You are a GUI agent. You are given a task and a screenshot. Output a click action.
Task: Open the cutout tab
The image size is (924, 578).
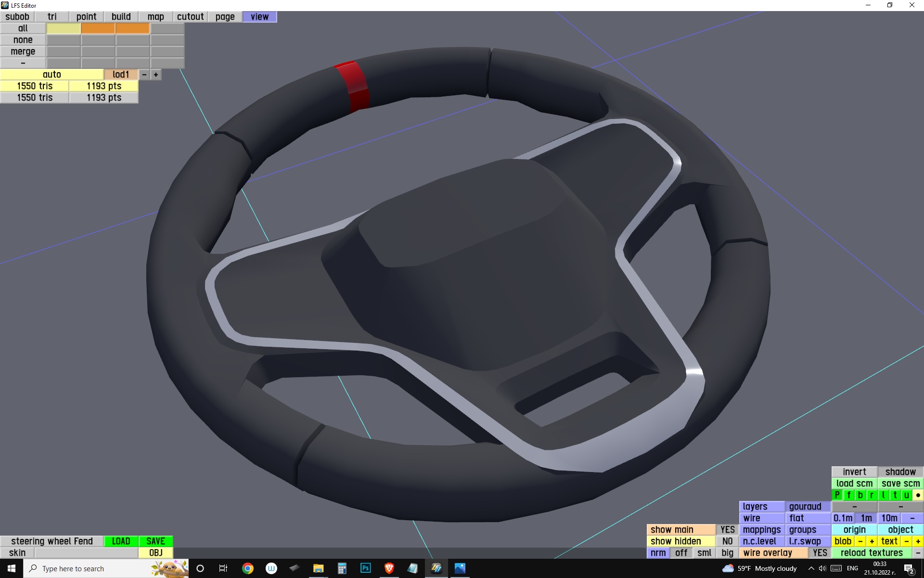tap(190, 17)
